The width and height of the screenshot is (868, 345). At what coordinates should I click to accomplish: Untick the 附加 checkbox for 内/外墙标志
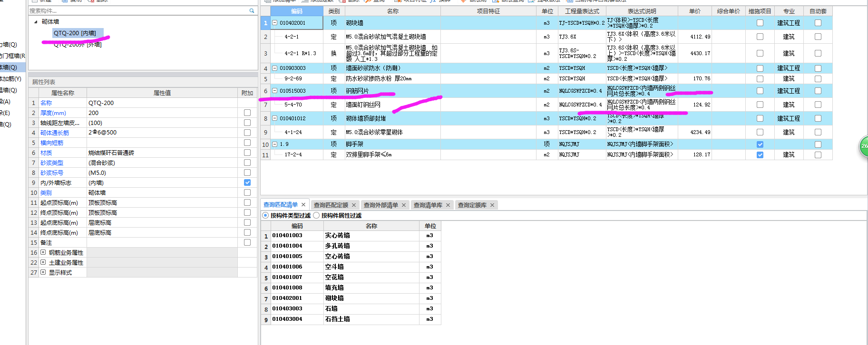[247, 182]
